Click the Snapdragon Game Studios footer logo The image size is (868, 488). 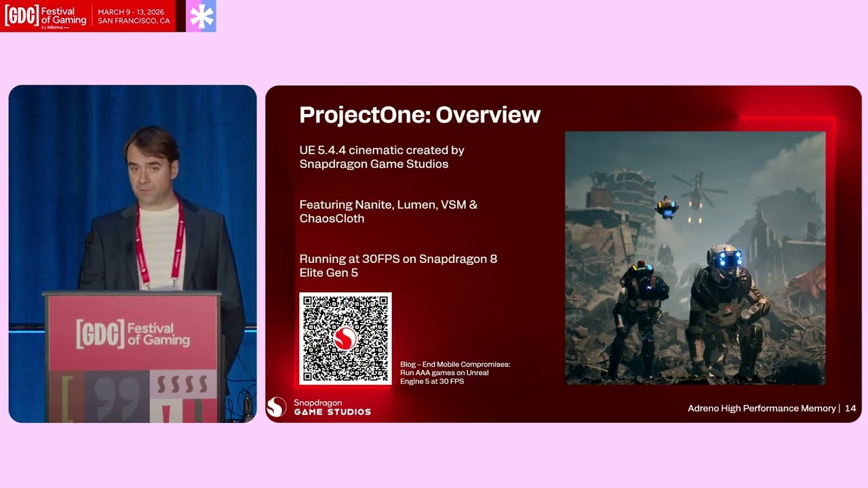[319, 407]
